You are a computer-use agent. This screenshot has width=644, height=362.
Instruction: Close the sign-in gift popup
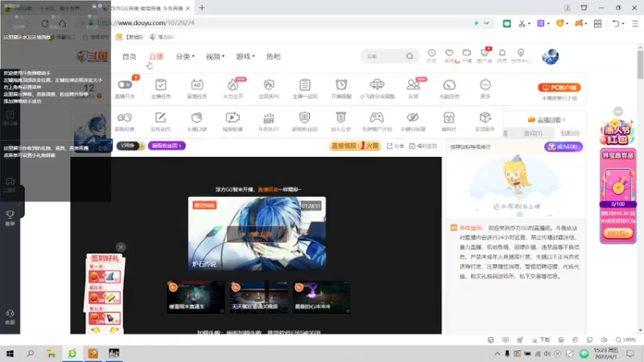pos(121,247)
